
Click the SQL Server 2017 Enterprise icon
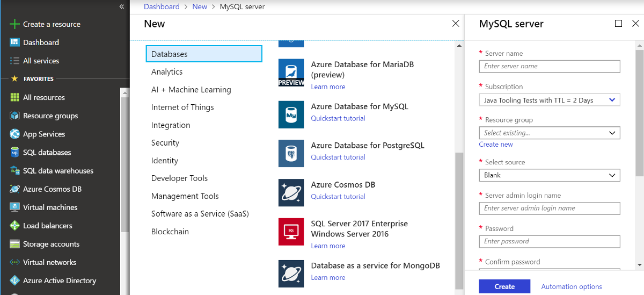pyautogui.click(x=291, y=232)
